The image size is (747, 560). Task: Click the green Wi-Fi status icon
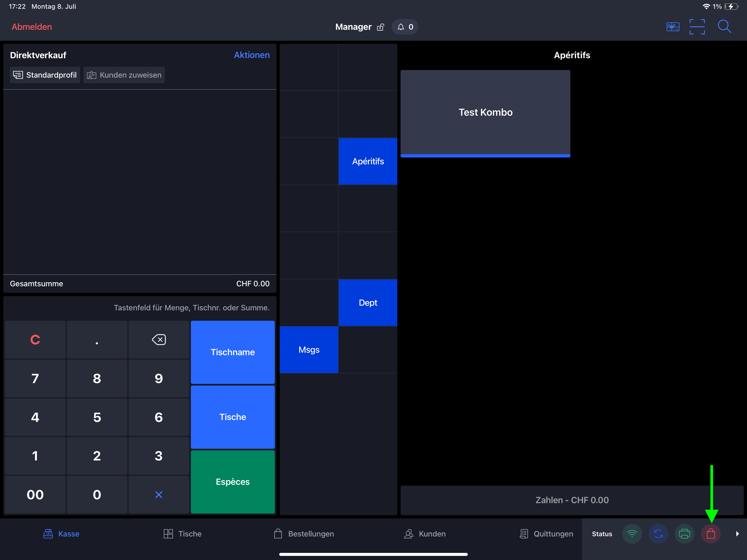coord(632,534)
